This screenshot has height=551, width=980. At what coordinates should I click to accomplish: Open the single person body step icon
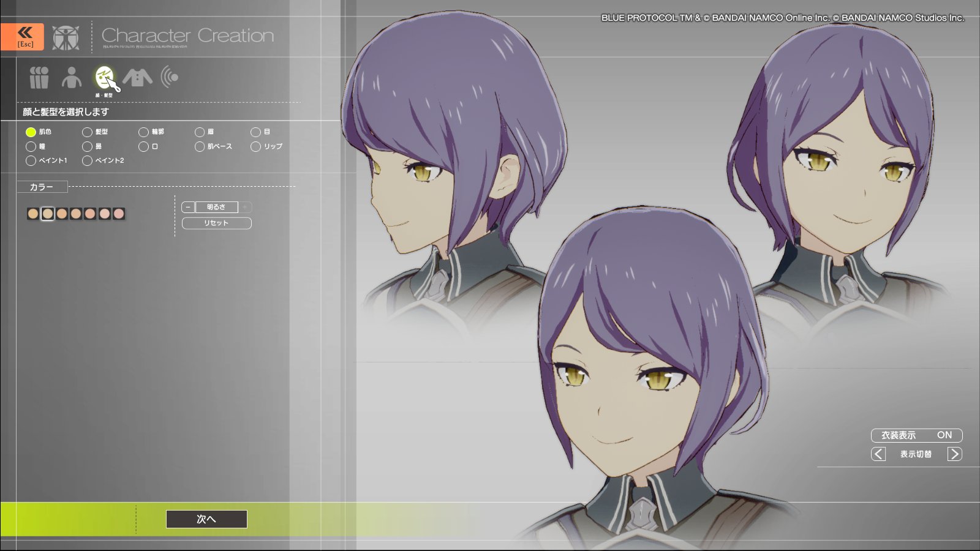72,78
